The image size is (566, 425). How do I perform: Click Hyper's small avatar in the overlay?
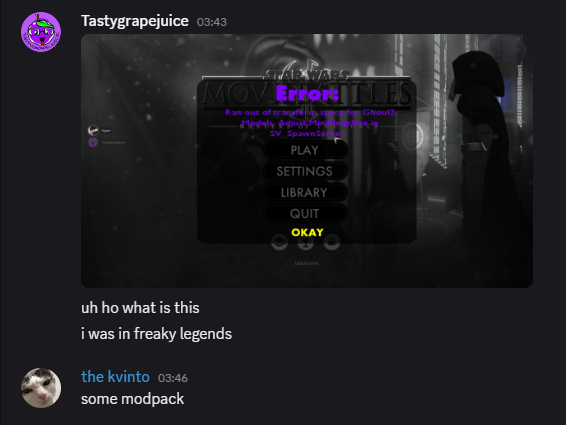93,130
